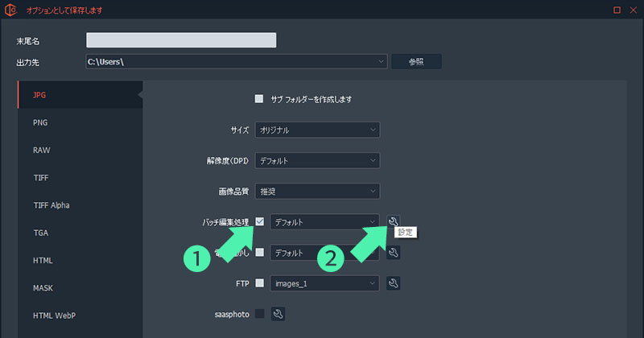Image resolution: width=644 pixels, height=338 pixels.
Task: Click the 参照 browse button
Action: [415, 62]
